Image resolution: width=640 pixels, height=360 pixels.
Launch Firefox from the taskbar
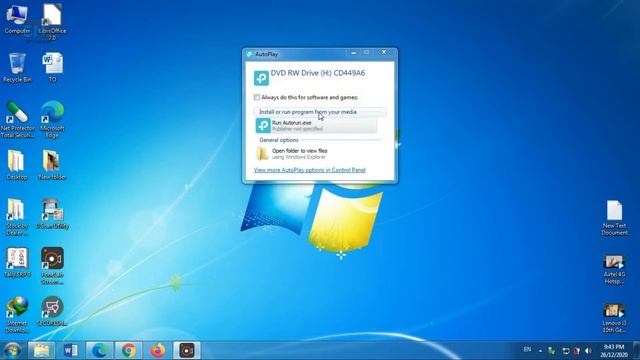coord(158,351)
